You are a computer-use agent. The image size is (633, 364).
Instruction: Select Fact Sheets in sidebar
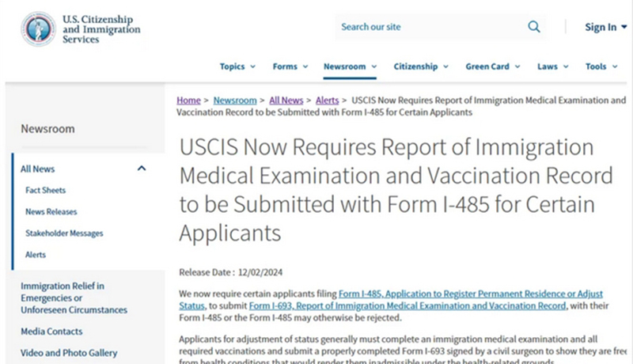(x=45, y=191)
